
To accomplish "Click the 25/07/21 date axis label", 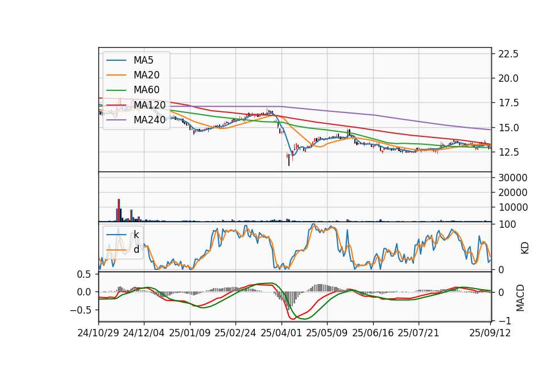I will point(419,333).
